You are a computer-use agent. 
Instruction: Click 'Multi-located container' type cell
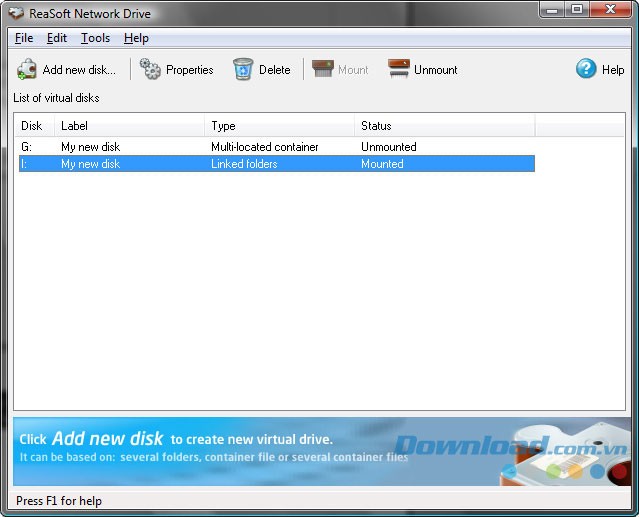coord(264,147)
